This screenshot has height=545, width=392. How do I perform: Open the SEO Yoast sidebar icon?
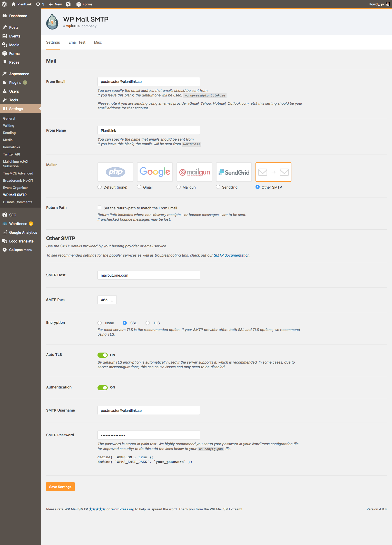(5, 215)
